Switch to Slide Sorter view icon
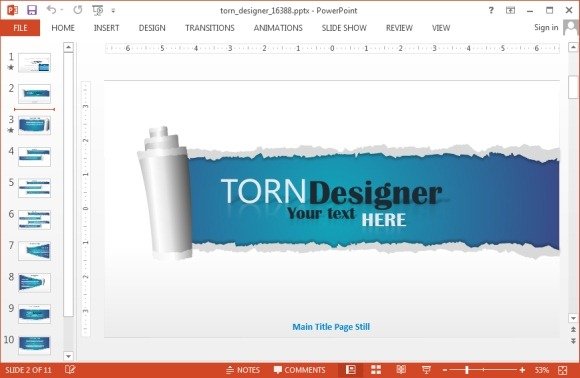The width and height of the screenshot is (580, 378). [x=376, y=369]
